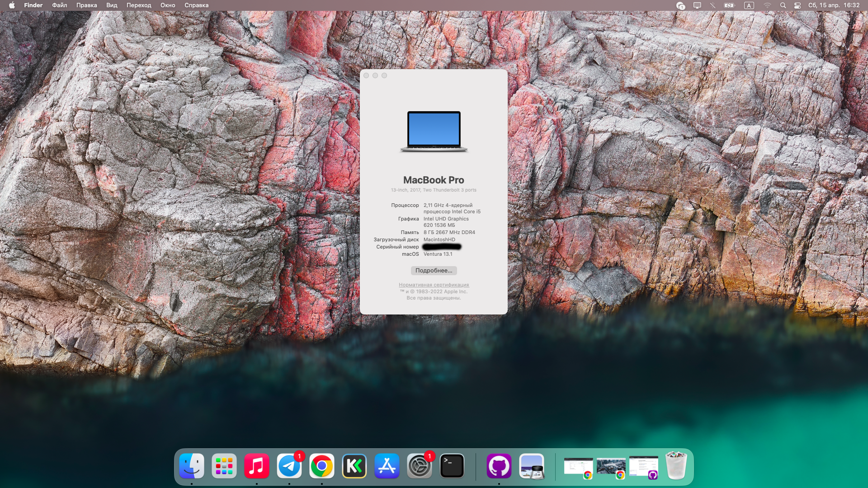868x488 pixels.
Task: Open the Окно menu
Action: [x=168, y=5]
